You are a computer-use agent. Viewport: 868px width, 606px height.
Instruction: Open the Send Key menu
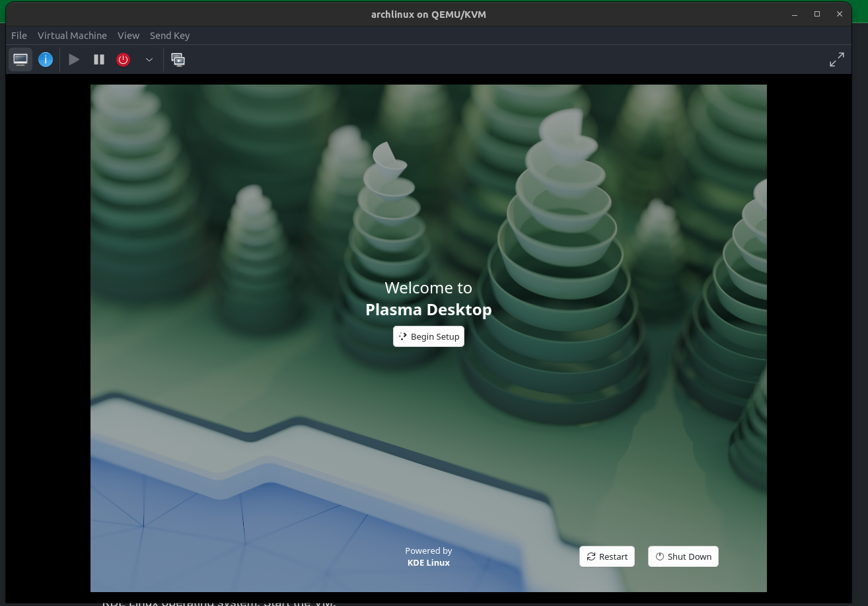point(170,36)
